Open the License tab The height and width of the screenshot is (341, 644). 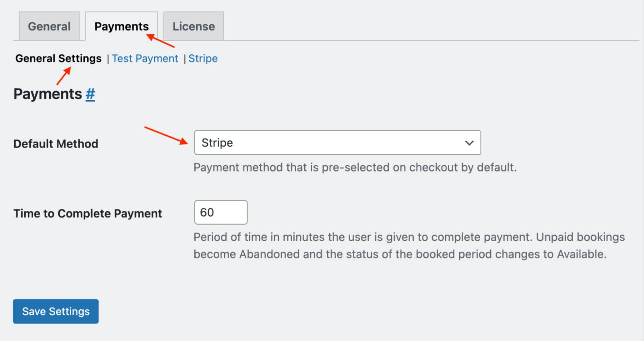[194, 27]
